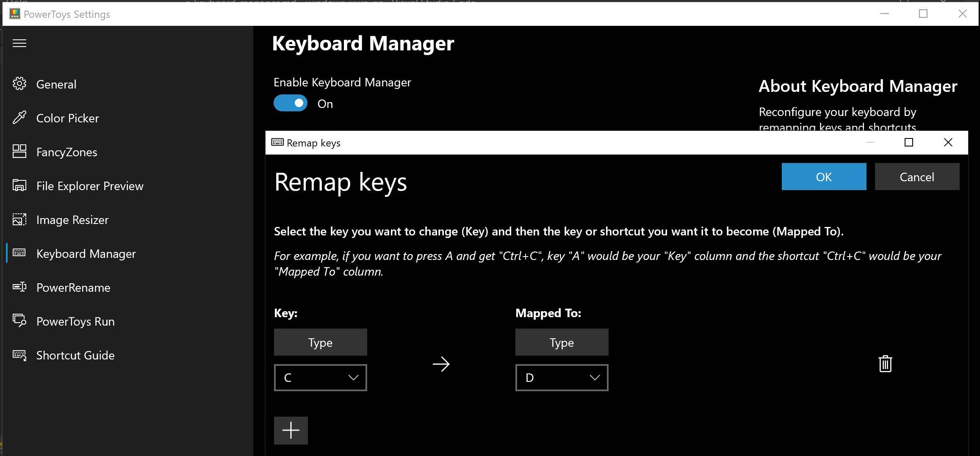The height and width of the screenshot is (456, 980).
Task: Click the 'Remap keys' large heading
Action: pyautogui.click(x=341, y=182)
